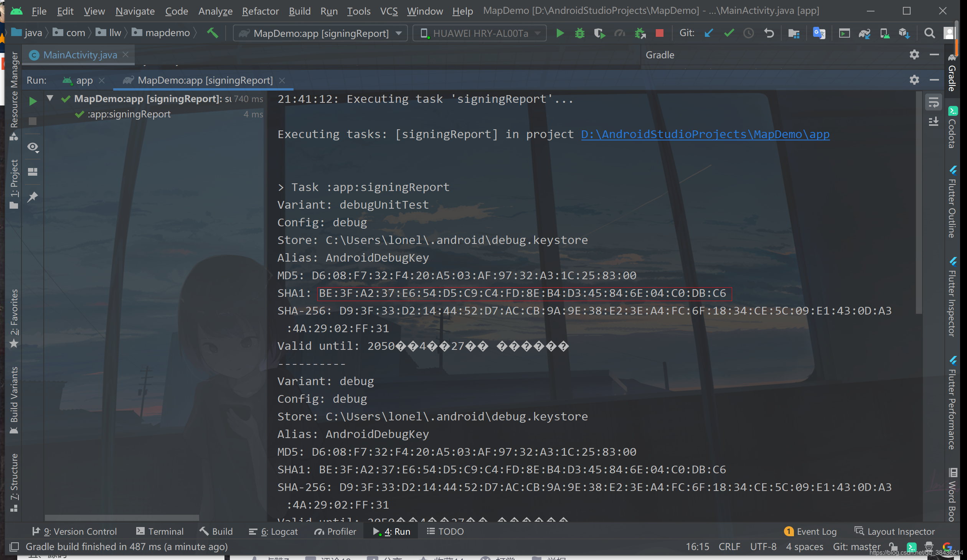Image resolution: width=967 pixels, height=560 pixels.
Task: Open AVD Manager device icon
Action: click(884, 33)
